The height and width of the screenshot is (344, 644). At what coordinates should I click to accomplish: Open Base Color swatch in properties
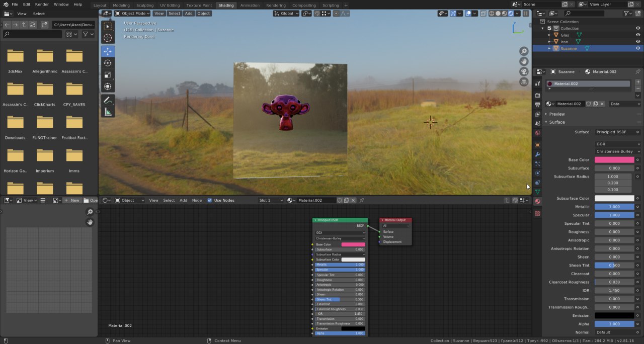(x=614, y=160)
